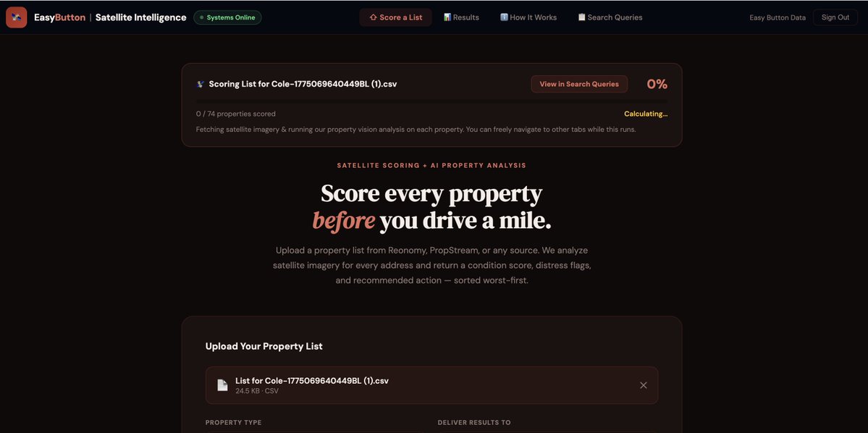Click the Scoring List for Cole title

(x=303, y=84)
